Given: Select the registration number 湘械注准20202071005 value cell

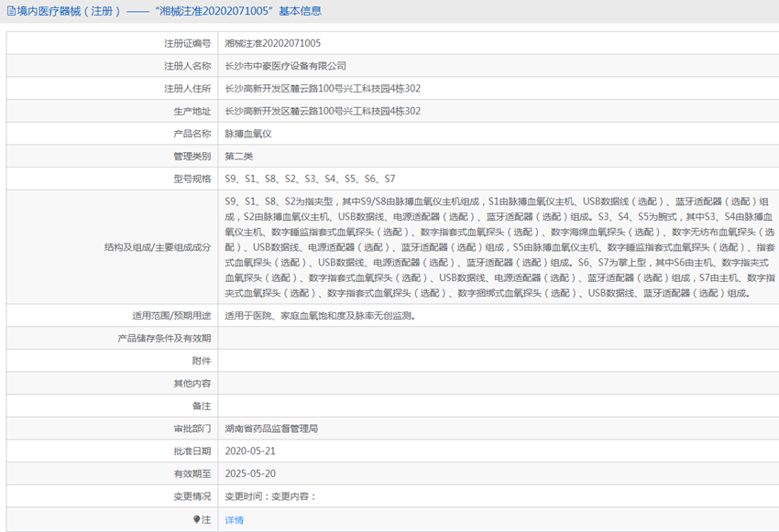Looking at the screenshot, I should click(273, 43).
